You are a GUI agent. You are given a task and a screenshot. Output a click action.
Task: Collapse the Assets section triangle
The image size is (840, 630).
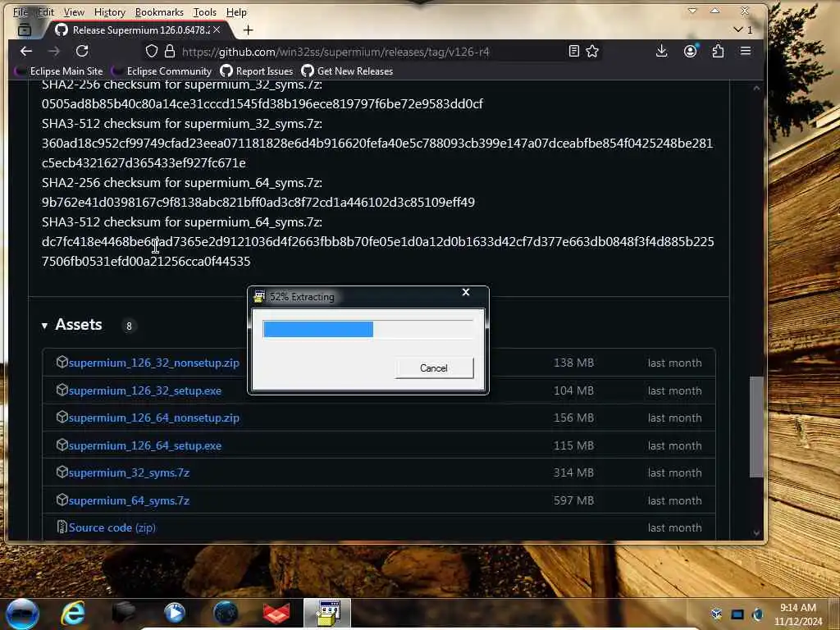tap(44, 326)
